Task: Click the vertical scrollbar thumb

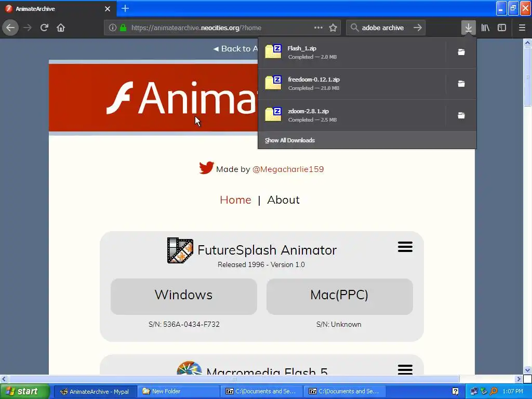Action: (527, 77)
